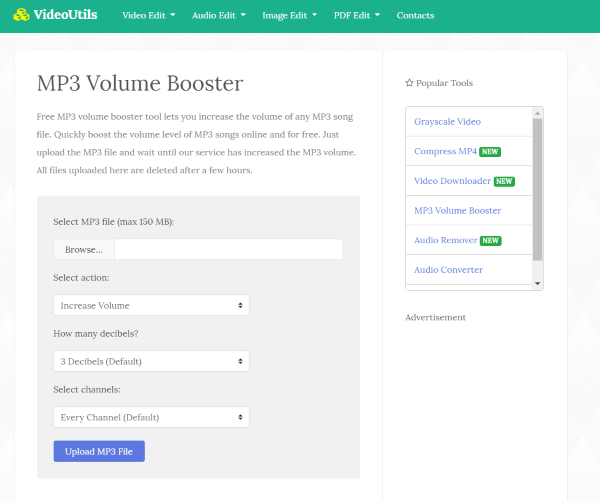Click the Upload MP3 File button
This screenshot has height=501, width=600.
(99, 451)
